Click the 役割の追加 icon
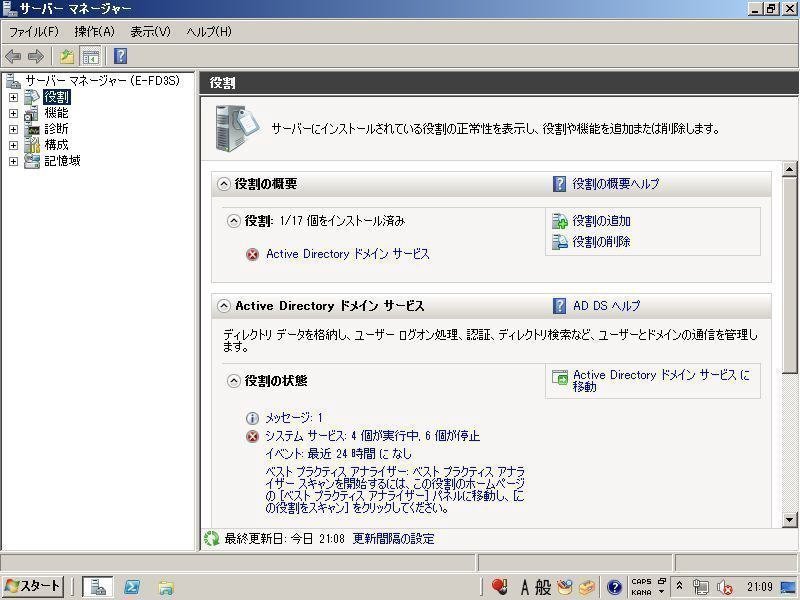This screenshot has width=800, height=600. pyautogui.click(x=560, y=221)
